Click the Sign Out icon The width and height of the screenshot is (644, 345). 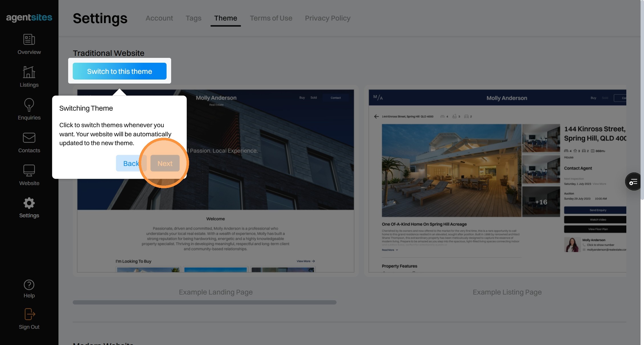29,314
